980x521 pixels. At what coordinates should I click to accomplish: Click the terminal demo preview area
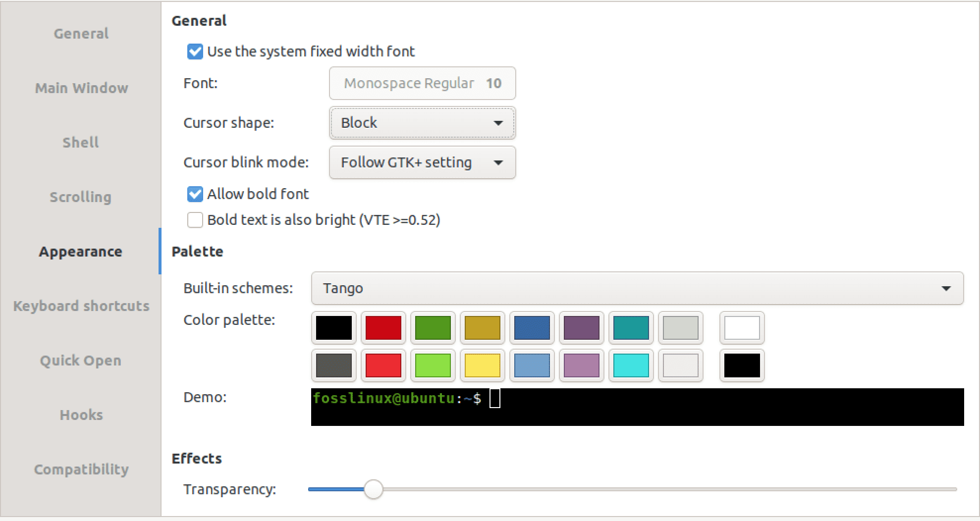point(637,407)
